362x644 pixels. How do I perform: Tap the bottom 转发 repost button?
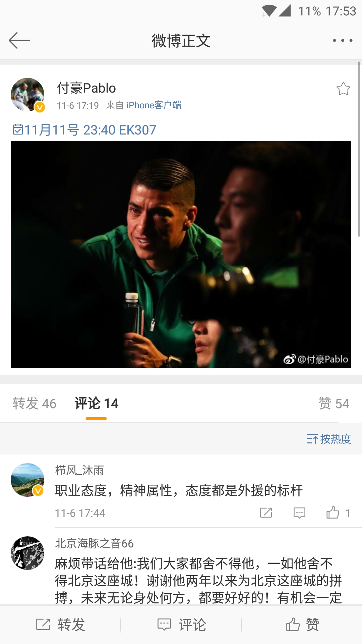[60, 625]
